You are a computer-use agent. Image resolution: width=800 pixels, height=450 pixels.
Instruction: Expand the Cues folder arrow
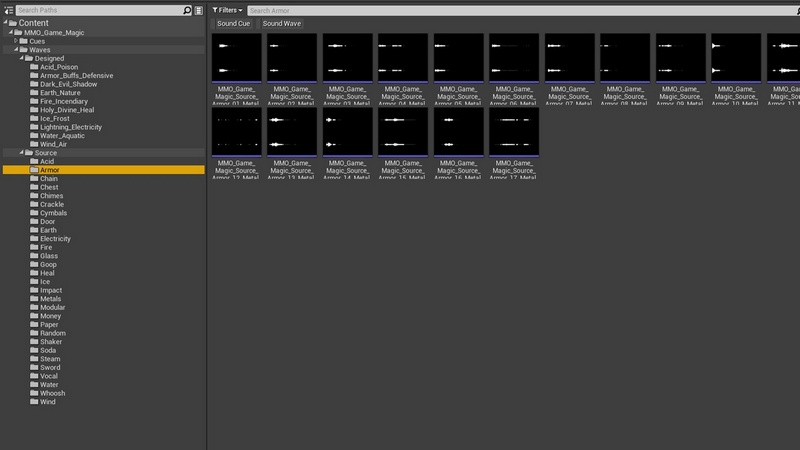tap(15, 41)
